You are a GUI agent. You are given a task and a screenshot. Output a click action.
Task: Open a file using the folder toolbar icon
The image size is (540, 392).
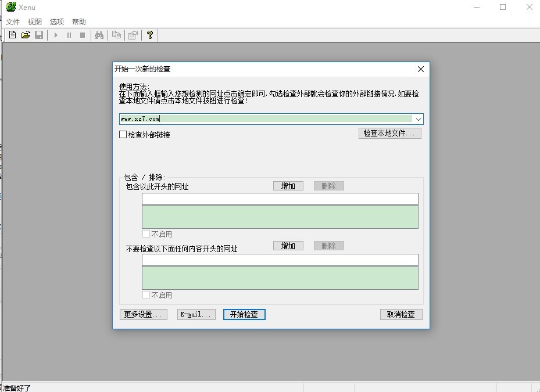click(x=26, y=35)
